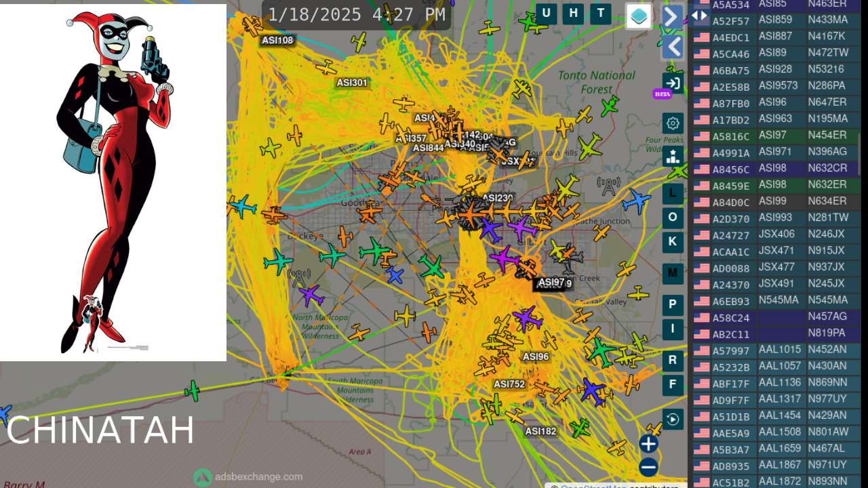868x488 pixels.
Task: Select the ASI752 aircraft label
Action: coord(509,384)
